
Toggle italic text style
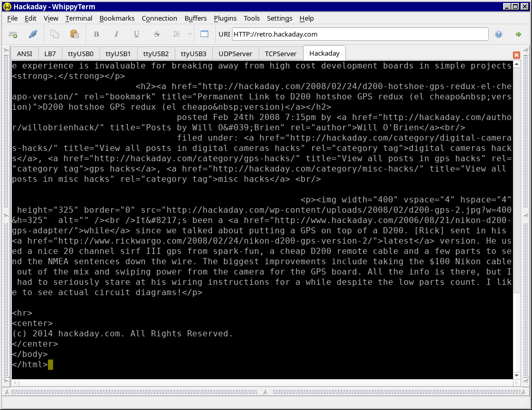(116, 35)
